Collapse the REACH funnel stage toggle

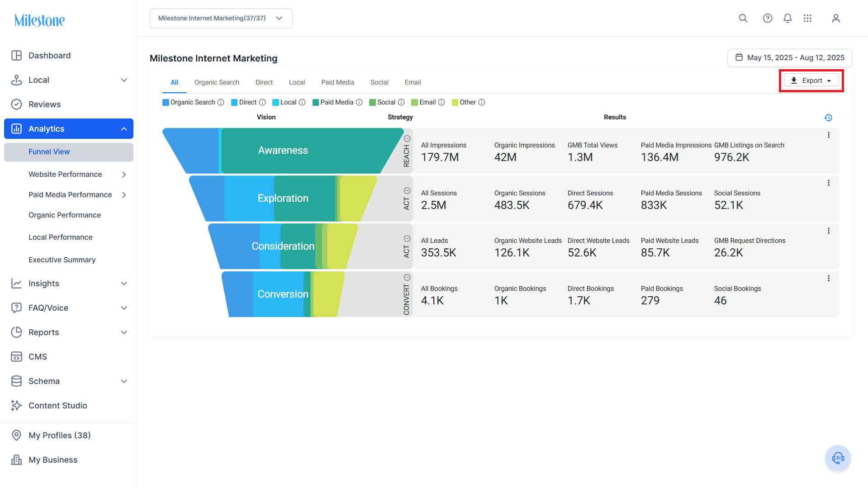(407, 139)
